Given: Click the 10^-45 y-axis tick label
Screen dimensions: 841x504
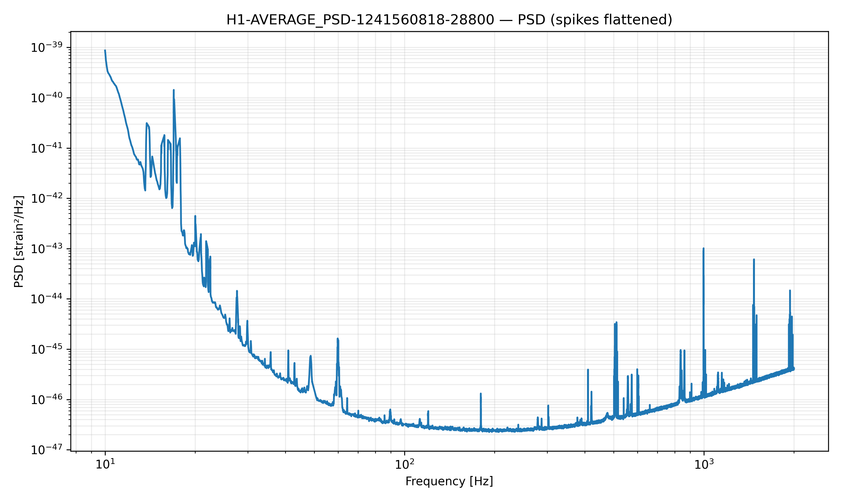Looking at the screenshot, I should [47, 349].
